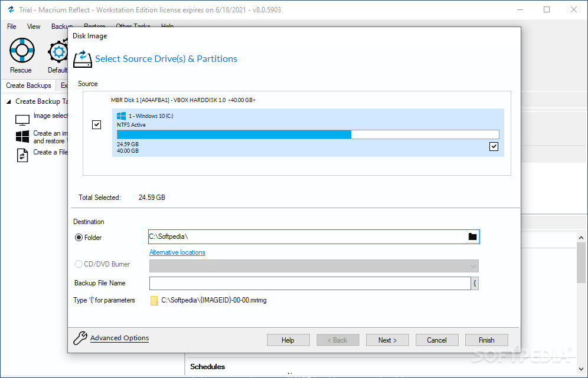588x378 pixels.
Task: Minimize the Macrium Reflect window
Action: (520, 10)
